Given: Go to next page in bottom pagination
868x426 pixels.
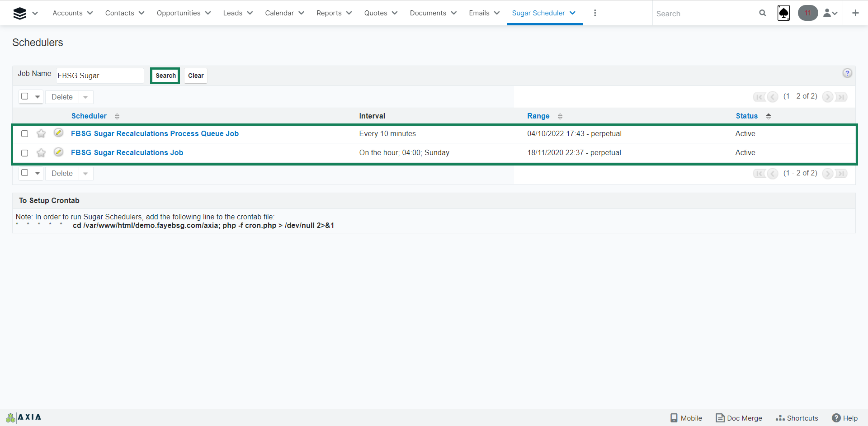Looking at the screenshot, I should pyautogui.click(x=828, y=174).
